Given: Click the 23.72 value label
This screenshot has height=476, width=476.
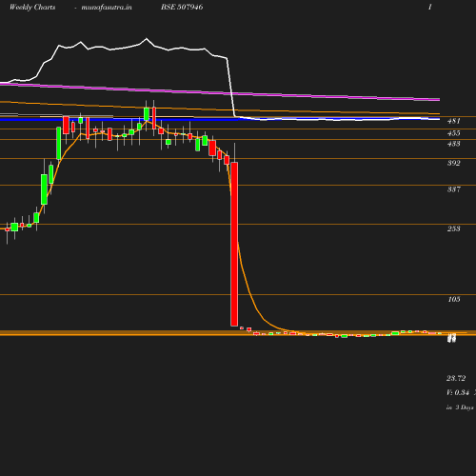Looking at the screenshot, I should click(x=456, y=378).
